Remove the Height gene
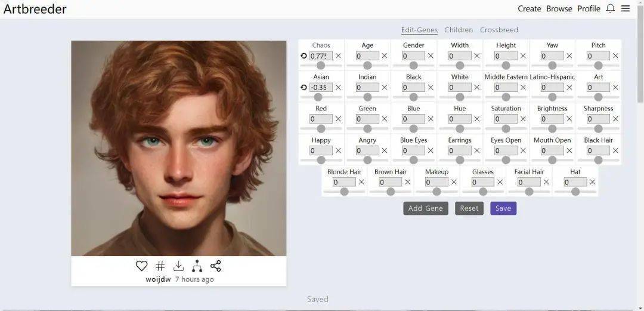This screenshot has width=644, height=311. pyautogui.click(x=523, y=56)
